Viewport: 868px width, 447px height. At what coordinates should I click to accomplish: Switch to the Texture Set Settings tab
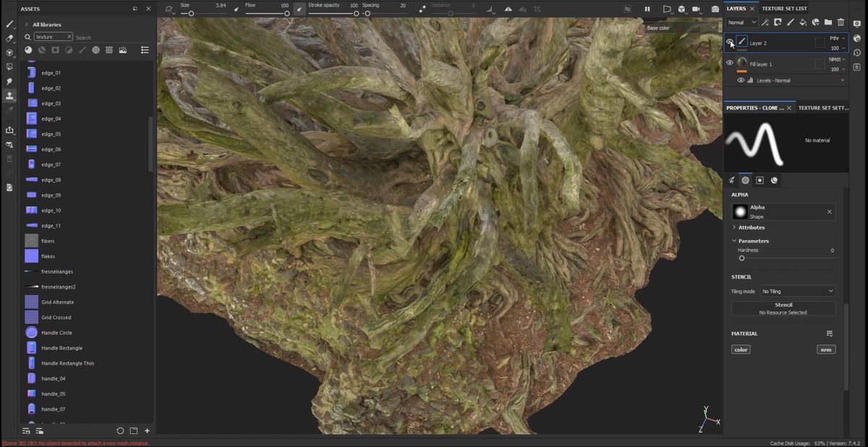click(823, 108)
